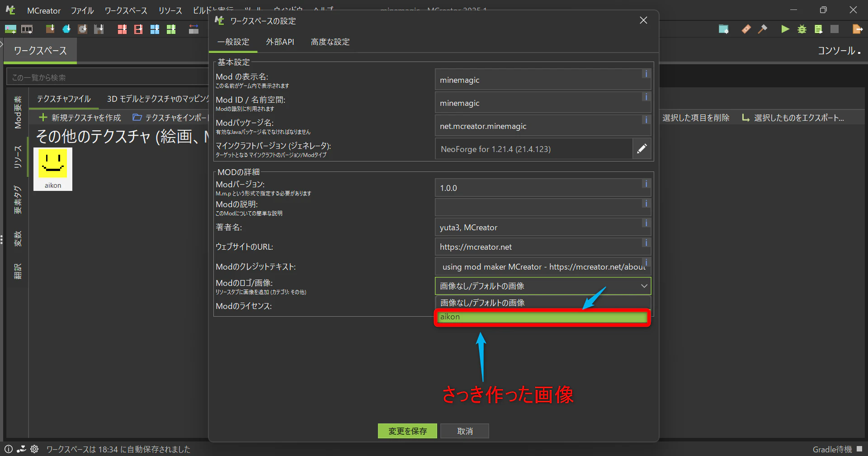Click the aikon smiley texture thumbnail
This screenshot has height=456, width=868.
[x=53, y=169]
